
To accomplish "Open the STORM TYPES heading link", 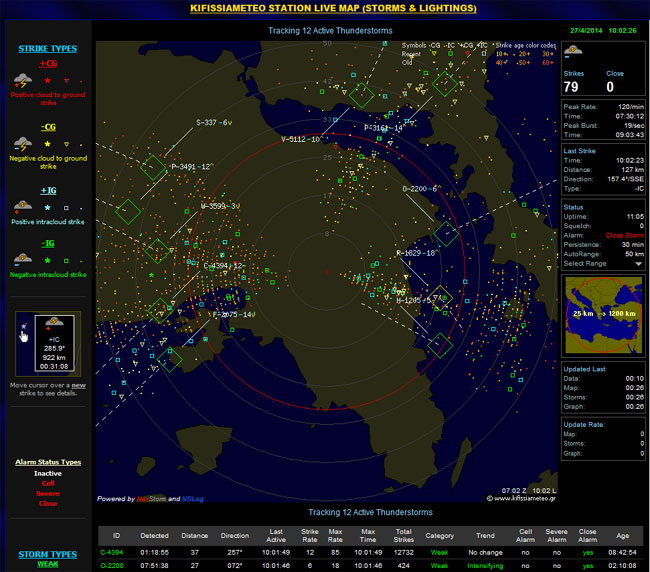I will (x=48, y=554).
